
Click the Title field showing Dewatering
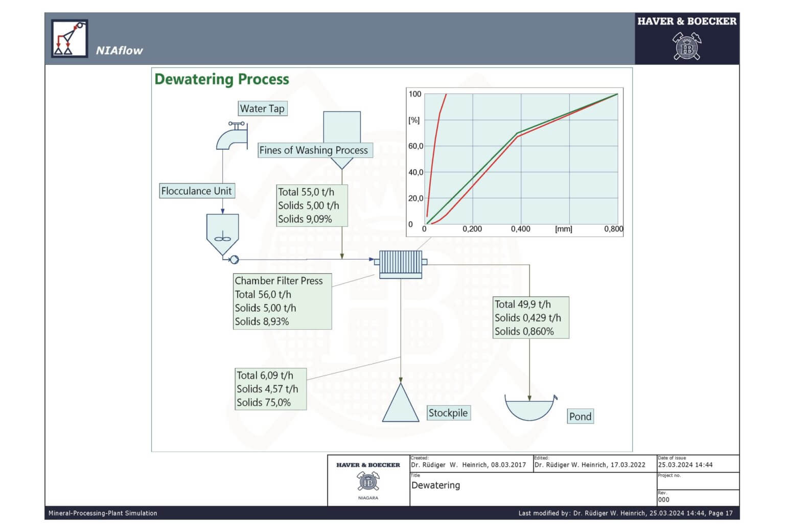(533, 489)
